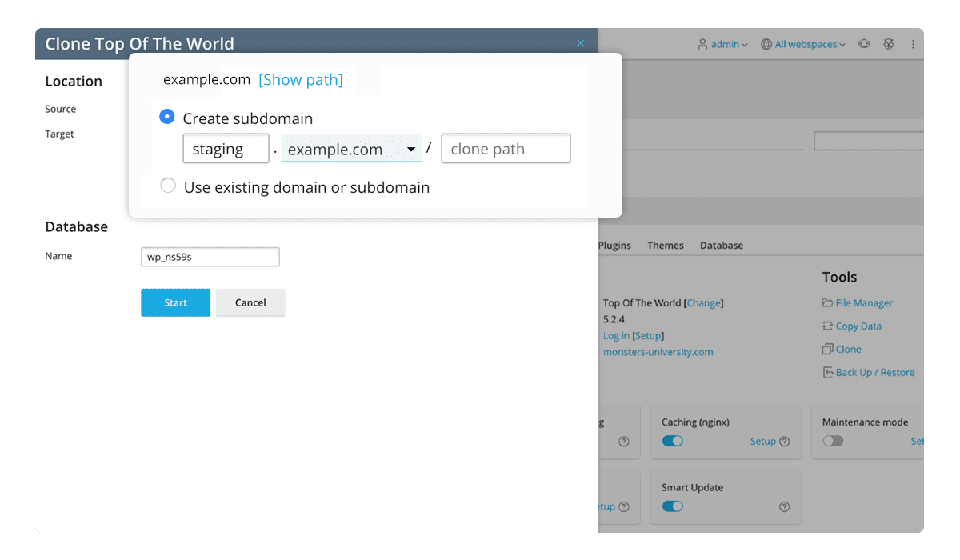
Task: Disable the Caching (nginx) toggle
Action: point(673,441)
